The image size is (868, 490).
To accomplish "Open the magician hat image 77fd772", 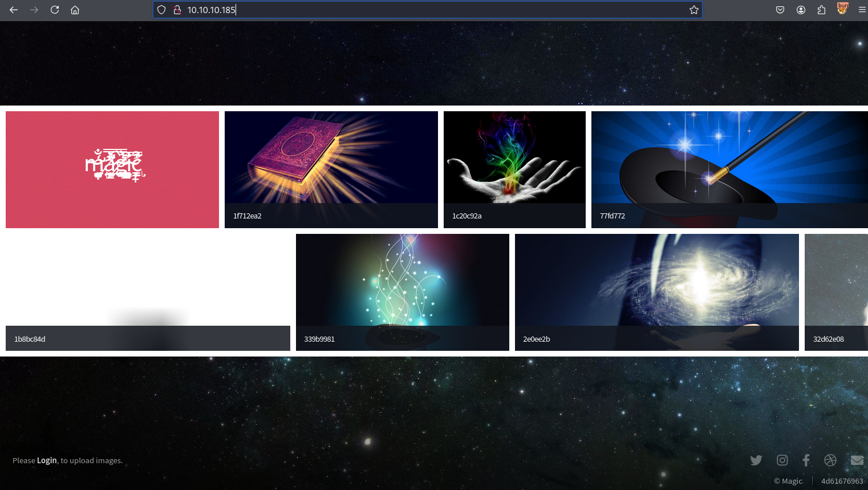I will coord(729,169).
